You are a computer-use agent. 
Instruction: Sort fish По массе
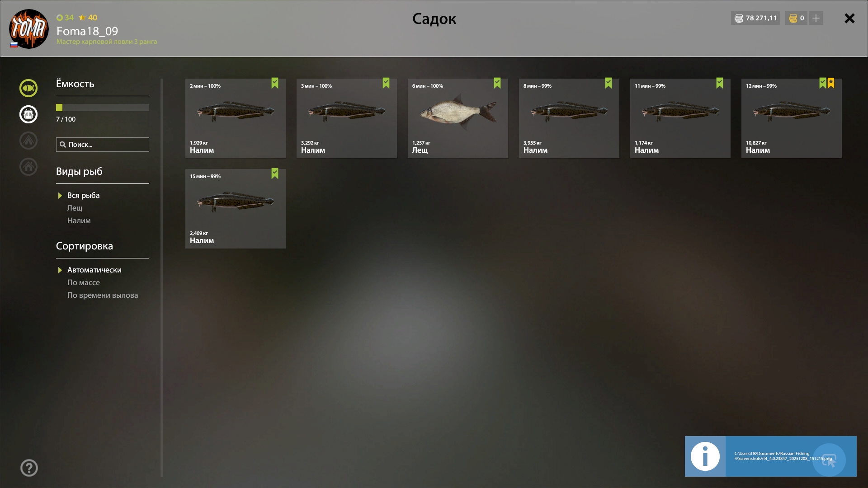[84, 282]
